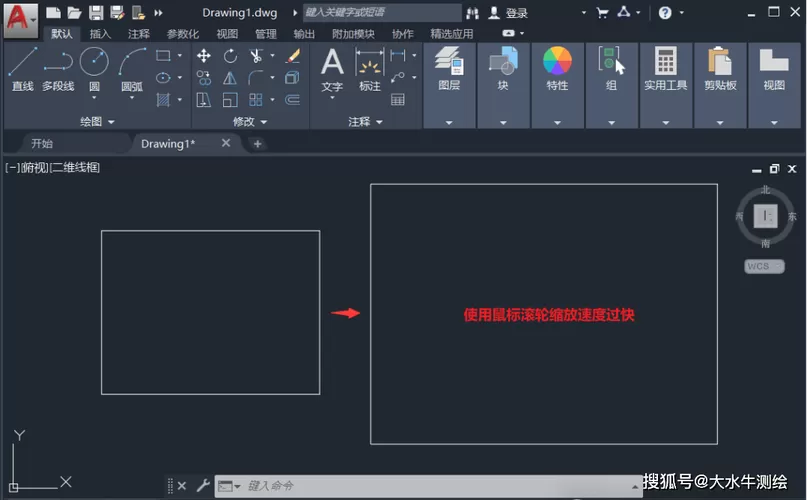
Task: Switch to the 管理 ribbon tab
Action: pos(266,34)
